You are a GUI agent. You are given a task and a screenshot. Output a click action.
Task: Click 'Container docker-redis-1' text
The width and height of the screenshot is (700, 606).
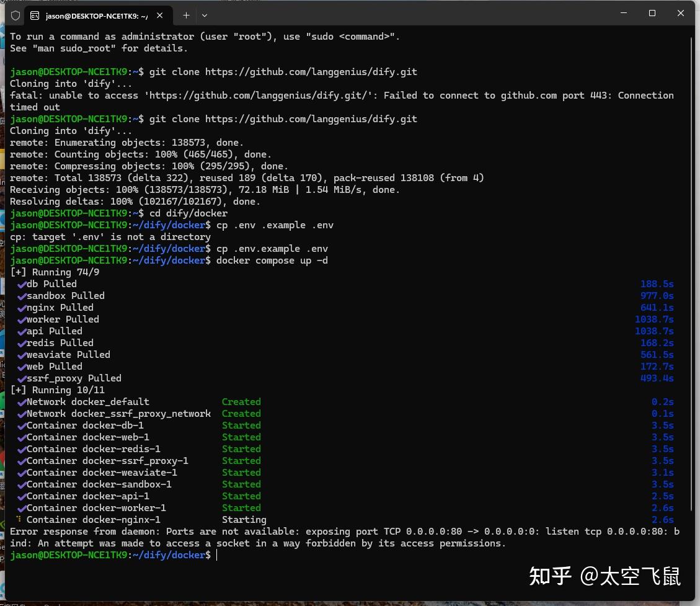(x=94, y=449)
